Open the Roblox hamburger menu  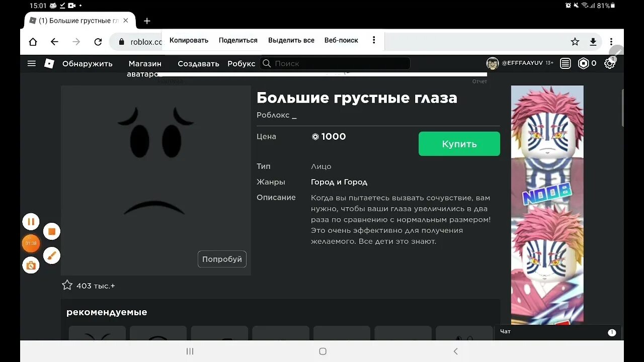(32, 63)
